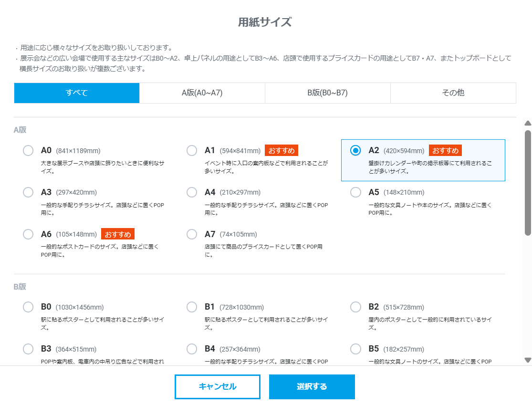Pick the A4 (210×297mm) size
The height and width of the screenshot is (405, 532).
192,192
